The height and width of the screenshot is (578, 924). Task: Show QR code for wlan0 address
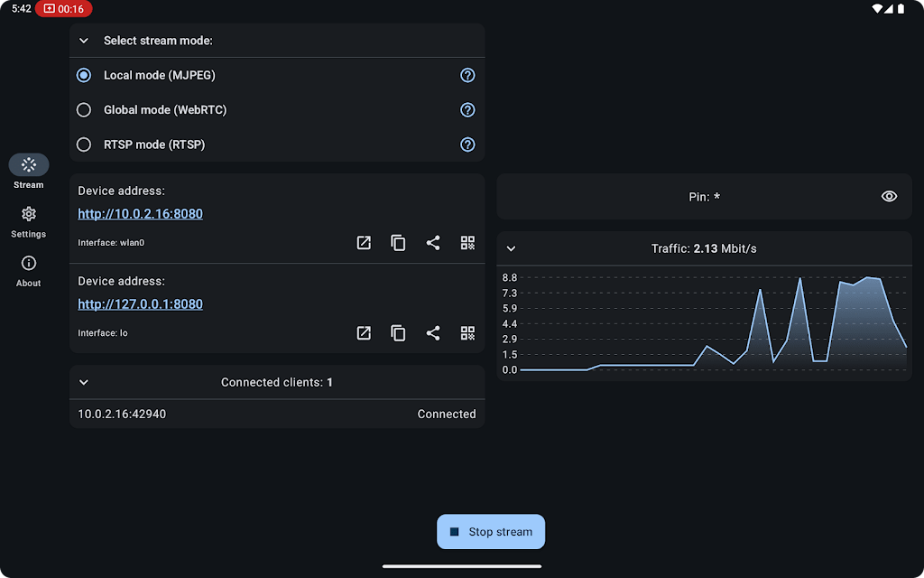tap(467, 243)
